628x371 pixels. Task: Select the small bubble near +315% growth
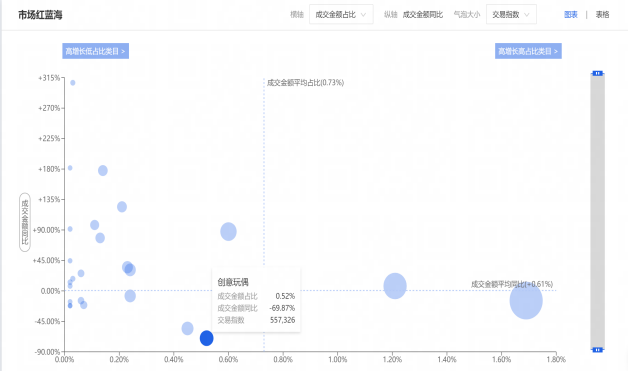(72, 83)
